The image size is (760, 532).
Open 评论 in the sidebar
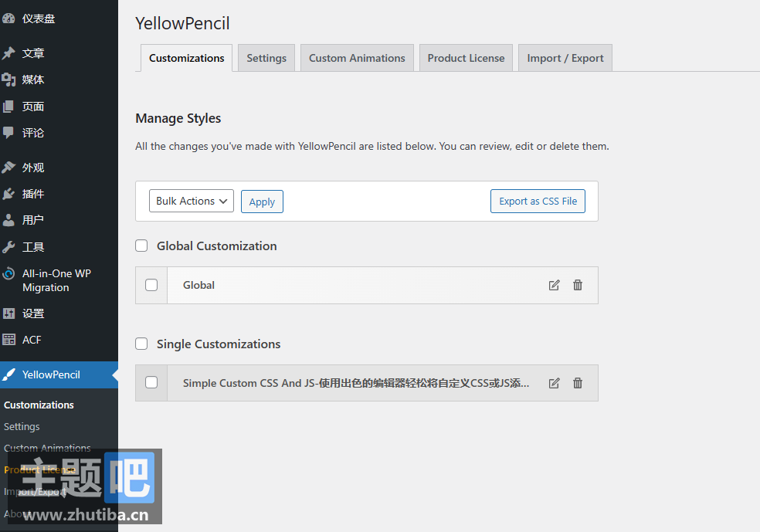coord(33,133)
